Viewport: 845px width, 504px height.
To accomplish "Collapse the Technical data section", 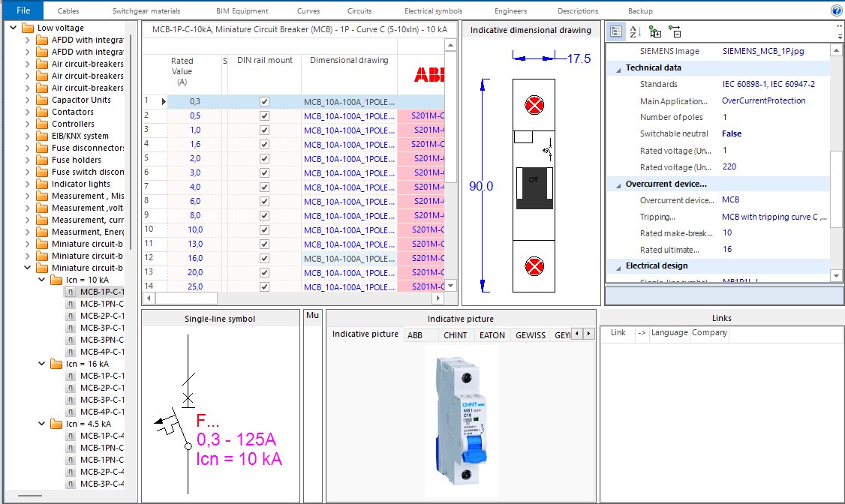I will click(618, 68).
